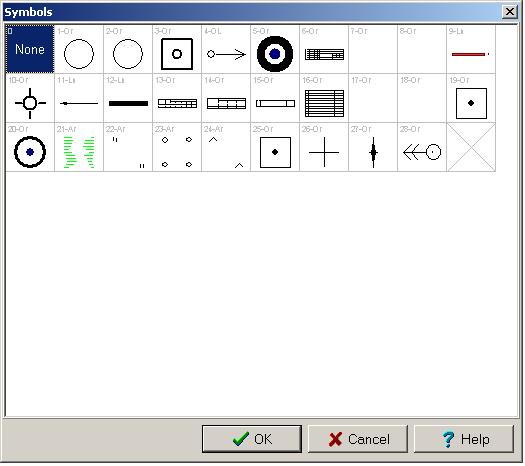The height and width of the screenshot is (466, 525).
Task: Choose symbol 1 plain circle
Action: 79,49
